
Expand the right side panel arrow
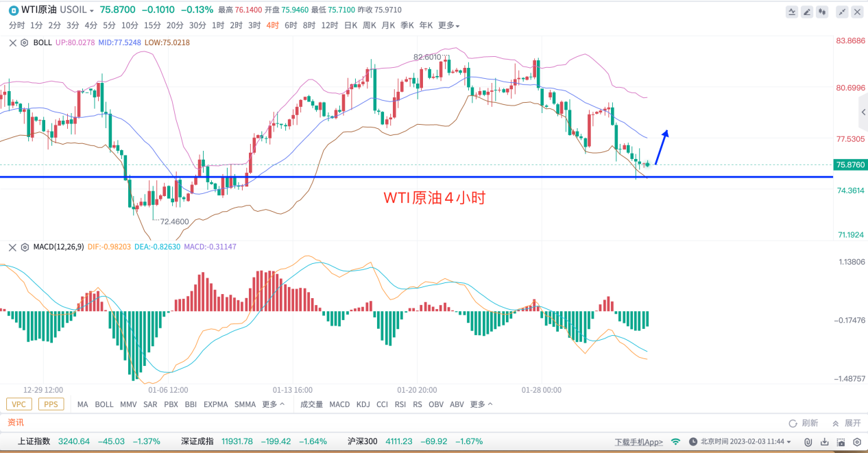[864, 112]
